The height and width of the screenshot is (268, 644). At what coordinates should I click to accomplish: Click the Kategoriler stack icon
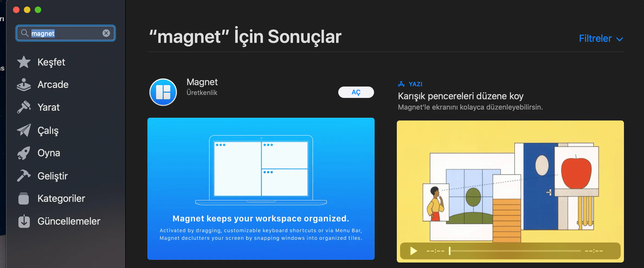(24, 198)
